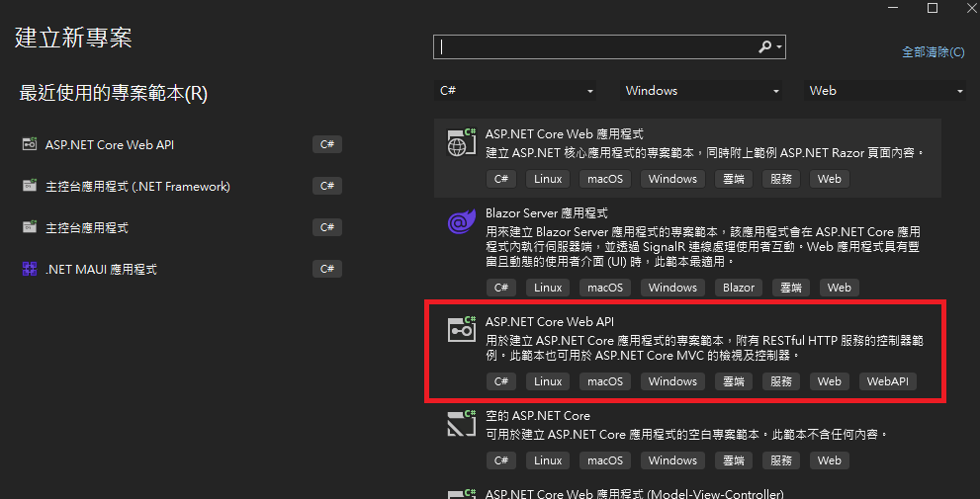This screenshot has width=980, height=499.
Task: Click the C# badge next to recent ASP.NET Core Web API
Action: point(327,144)
